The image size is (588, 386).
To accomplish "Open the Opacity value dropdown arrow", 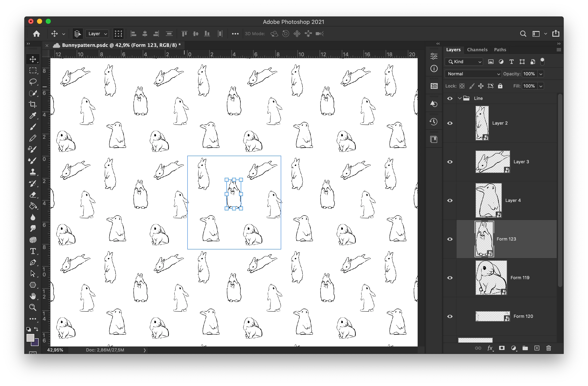I will [x=541, y=74].
